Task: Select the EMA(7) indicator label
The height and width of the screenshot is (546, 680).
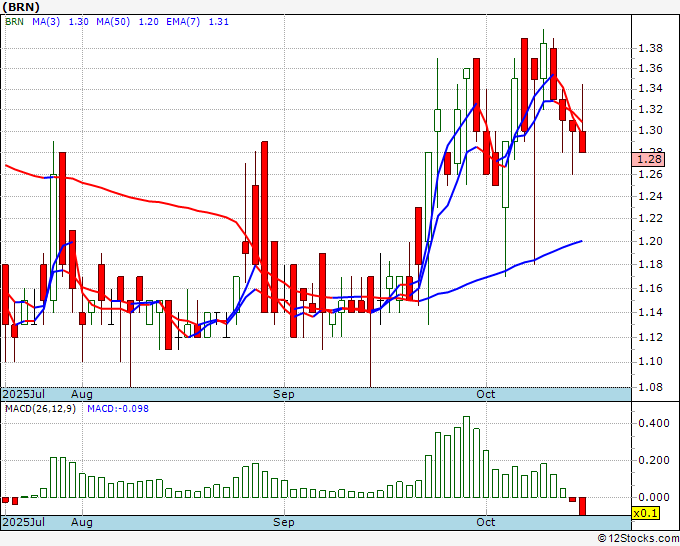Action: tap(183, 22)
